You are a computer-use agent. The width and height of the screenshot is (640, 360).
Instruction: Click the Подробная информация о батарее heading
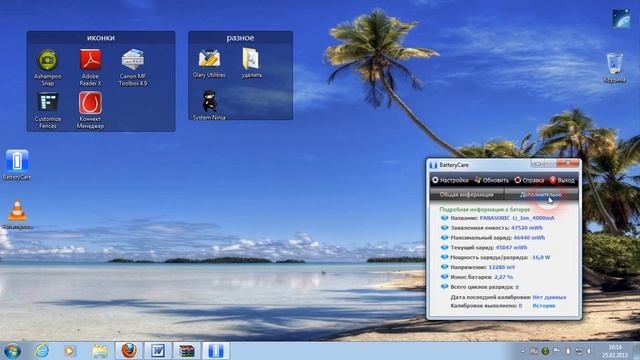[x=484, y=209]
